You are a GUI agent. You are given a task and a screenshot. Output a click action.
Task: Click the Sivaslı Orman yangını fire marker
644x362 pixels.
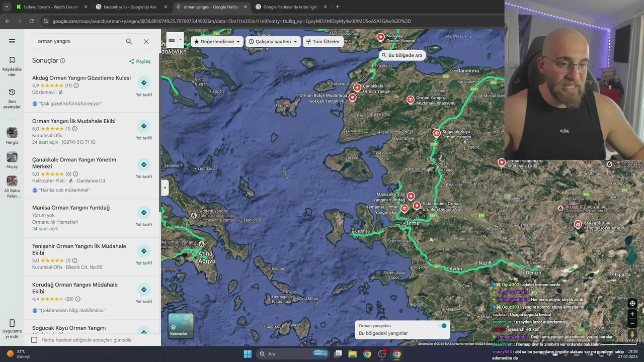tap(560, 208)
